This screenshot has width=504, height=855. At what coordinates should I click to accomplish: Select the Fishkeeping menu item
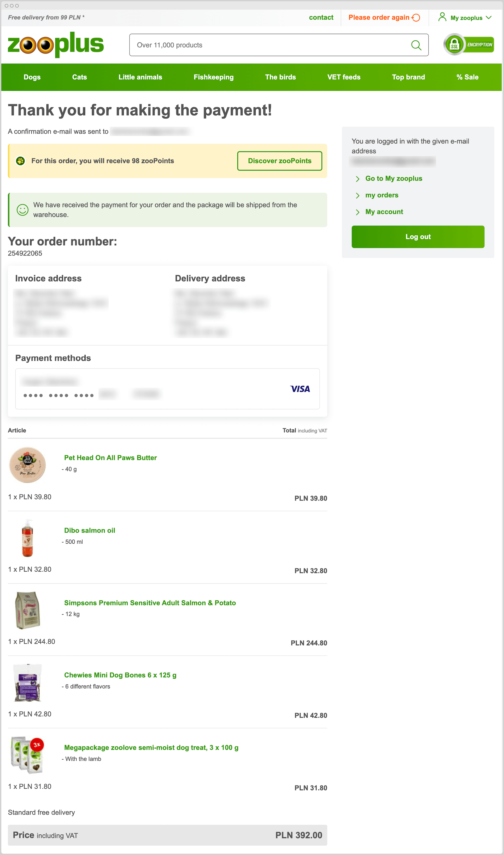[213, 77]
